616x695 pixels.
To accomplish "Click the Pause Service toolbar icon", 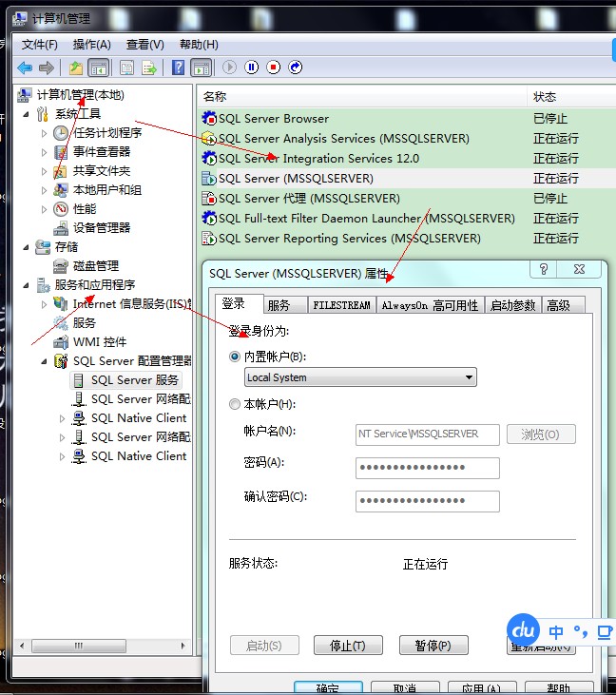I will click(251, 68).
